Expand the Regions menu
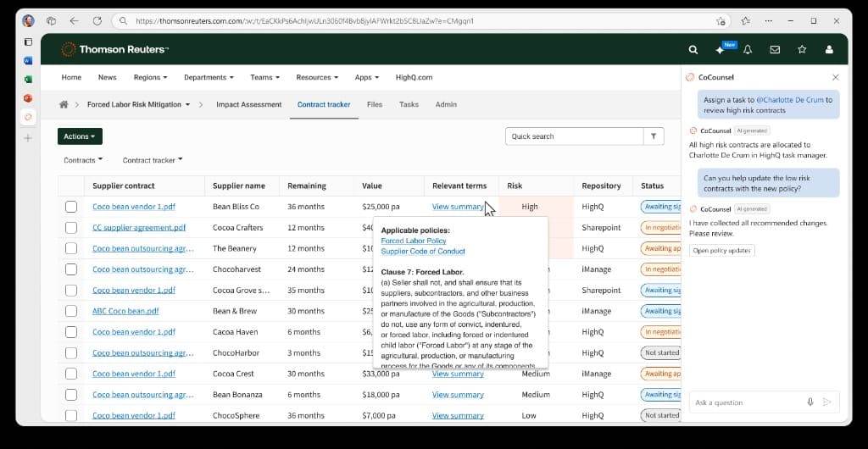This screenshot has height=449, width=868. [x=150, y=77]
